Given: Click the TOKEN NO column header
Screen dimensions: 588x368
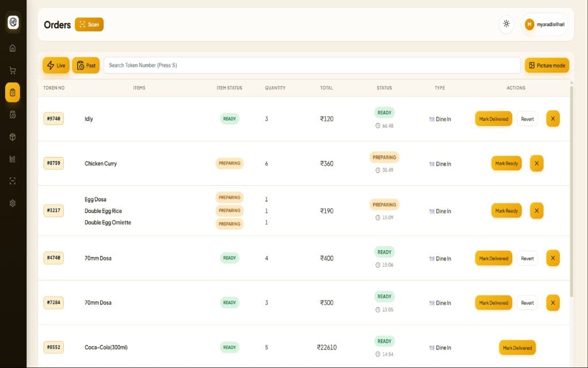Looking at the screenshot, I should click(53, 88).
